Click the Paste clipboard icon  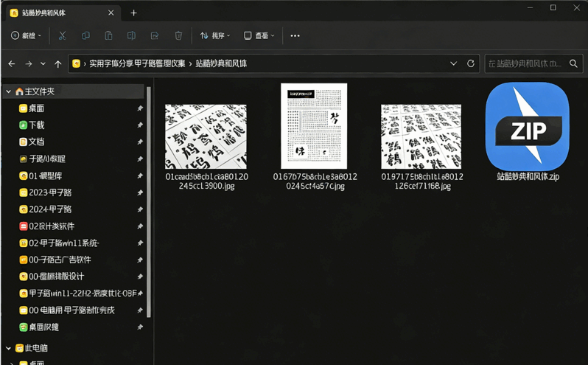pyautogui.click(x=108, y=35)
